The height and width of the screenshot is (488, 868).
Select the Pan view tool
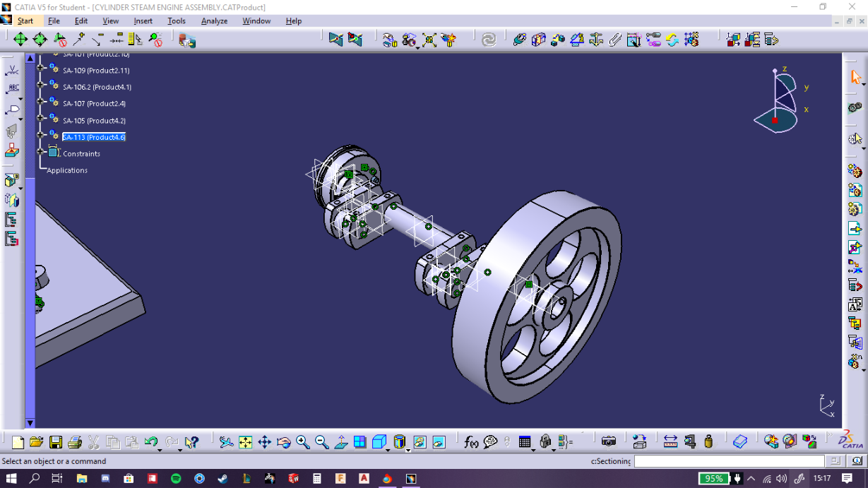pos(264,442)
